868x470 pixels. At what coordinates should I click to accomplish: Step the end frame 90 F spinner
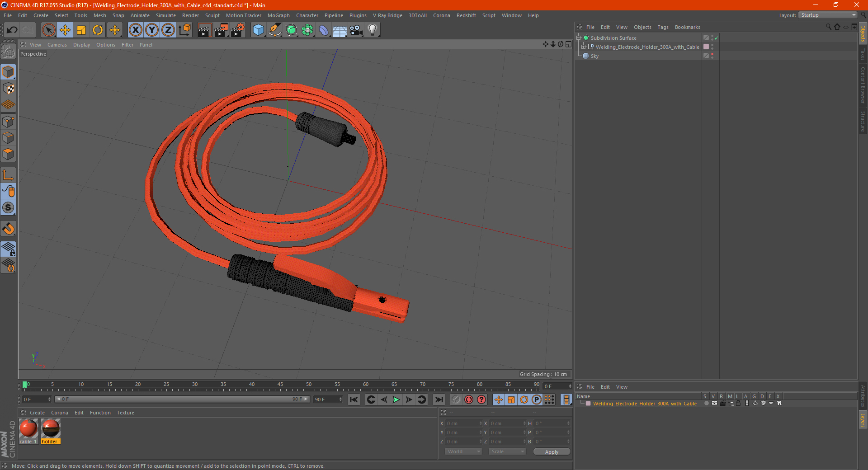[x=340, y=399]
